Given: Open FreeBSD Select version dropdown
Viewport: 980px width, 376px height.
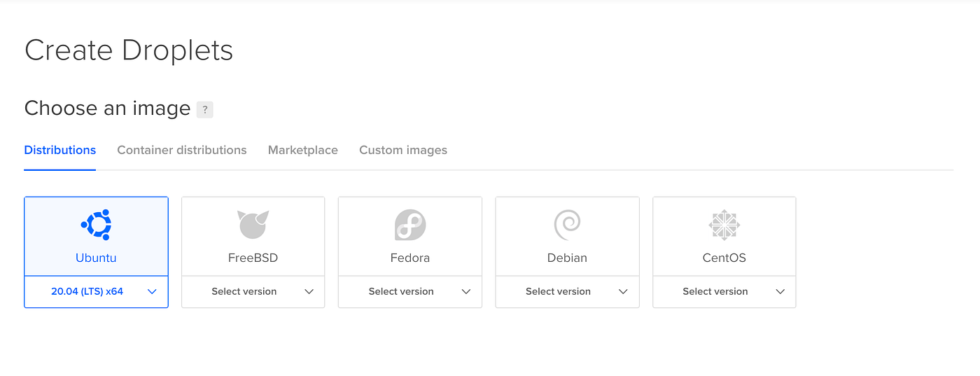Looking at the screenshot, I should (x=253, y=291).
